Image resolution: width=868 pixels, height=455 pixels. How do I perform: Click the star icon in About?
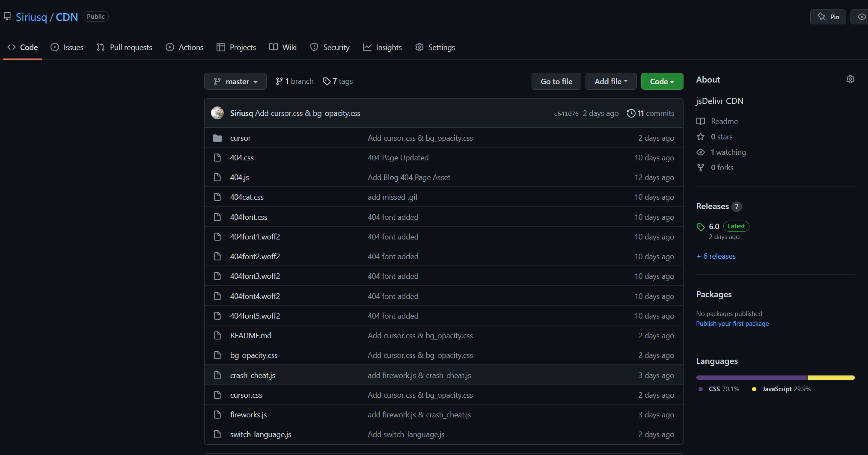[701, 137]
